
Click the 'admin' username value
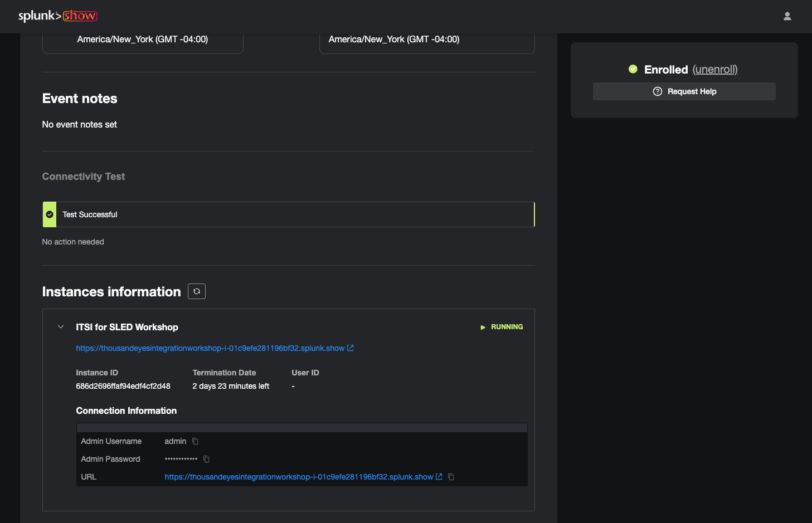point(176,441)
